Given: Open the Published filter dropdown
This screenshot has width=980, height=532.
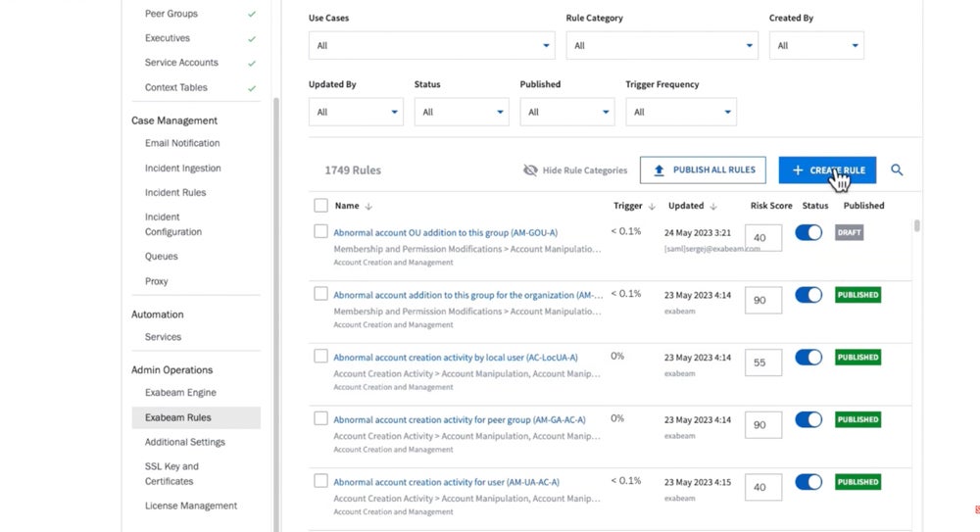Looking at the screenshot, I should (x=566, y=112).
